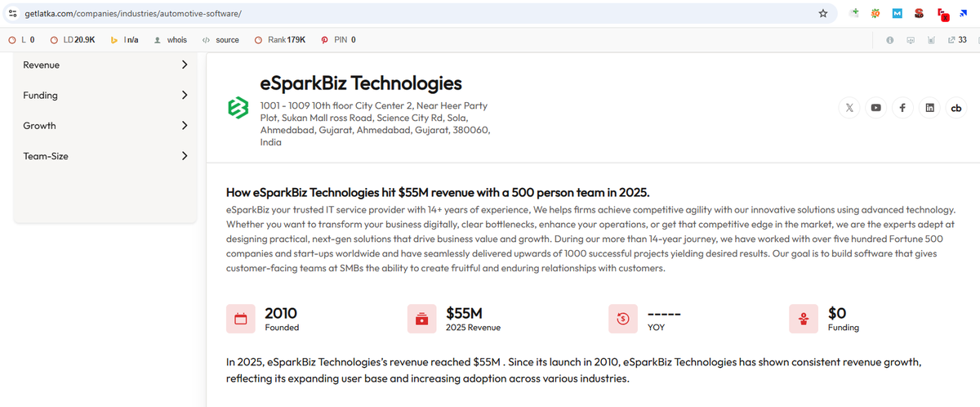Bookmark this page with the star icon
This screenshot has height=407, width=980.
pyautogui.click(x=822, y=14)
